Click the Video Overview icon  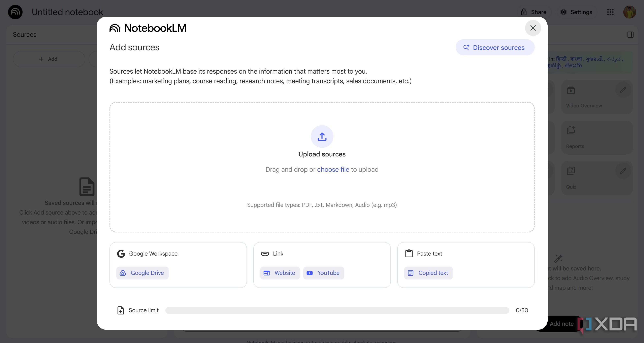coord(571,89)
